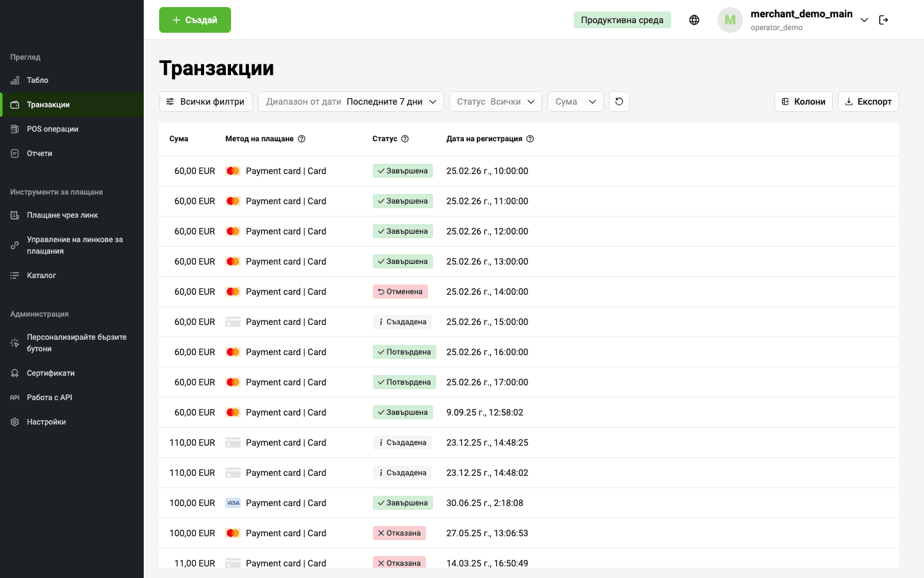The width and height of the screenshot is (924, 578).
Task: Click the merchant avatar with letter M
Action: coord(730,20)
